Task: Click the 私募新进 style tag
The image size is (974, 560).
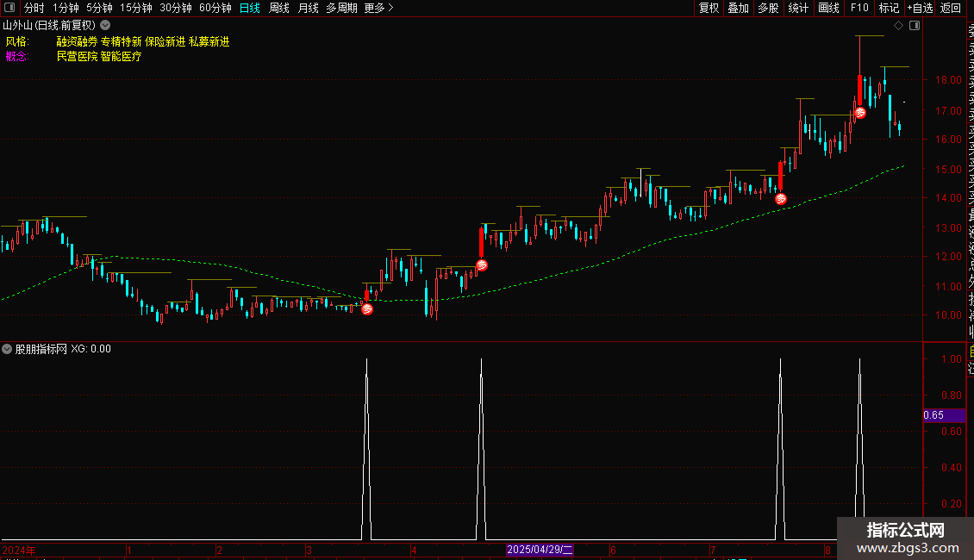Action: pos(209,41)
